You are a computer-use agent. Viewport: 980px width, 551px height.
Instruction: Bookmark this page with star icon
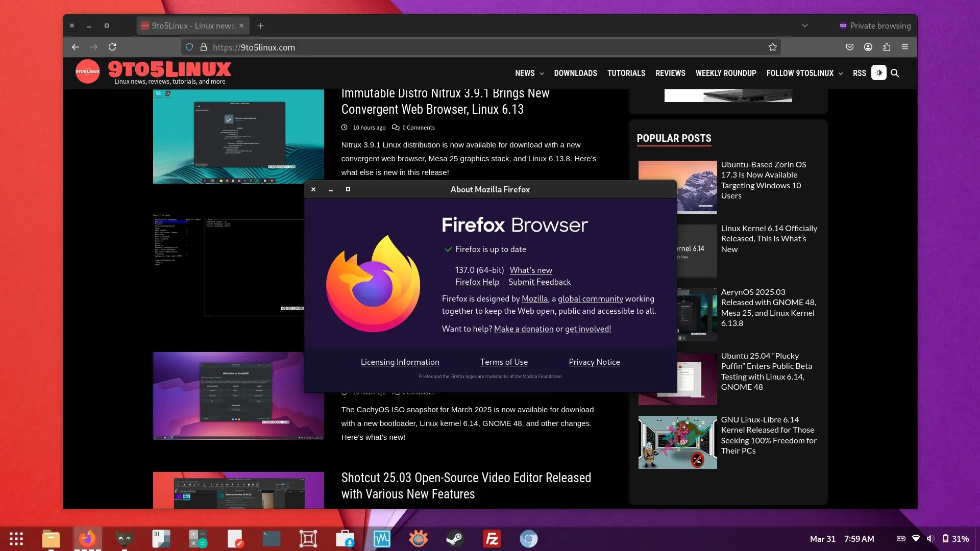tap(772, 47)
